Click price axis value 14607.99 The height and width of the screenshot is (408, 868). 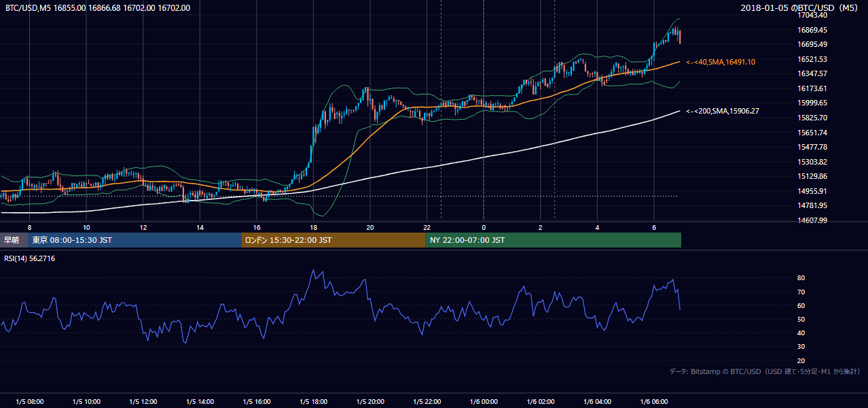[812, 220]
